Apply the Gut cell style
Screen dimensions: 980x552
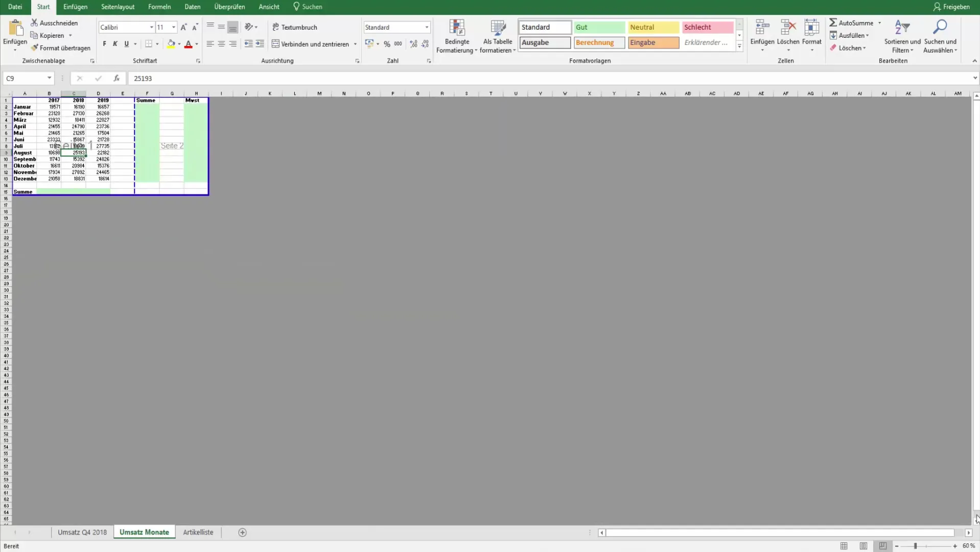[599, 27]
